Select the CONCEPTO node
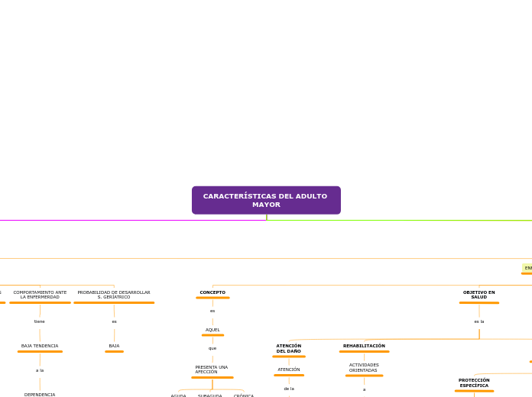The width and height of the screenshot is (532, 397). click(x=212, y=292)
